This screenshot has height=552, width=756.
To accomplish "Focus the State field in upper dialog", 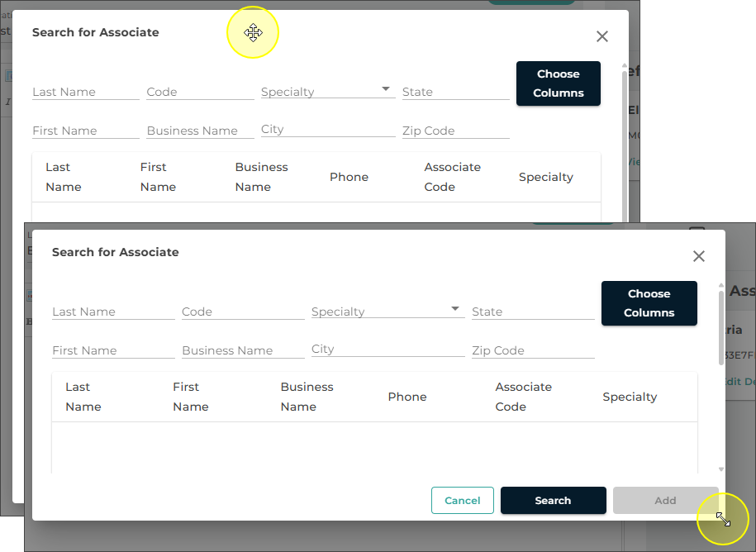I will (x=455, y=92).
